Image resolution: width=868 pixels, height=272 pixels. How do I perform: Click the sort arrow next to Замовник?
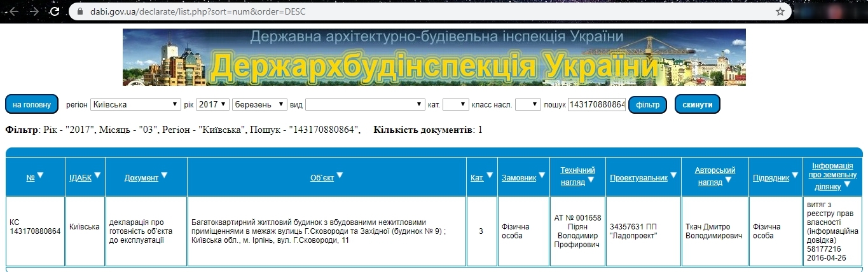click(x=542, y=175)
